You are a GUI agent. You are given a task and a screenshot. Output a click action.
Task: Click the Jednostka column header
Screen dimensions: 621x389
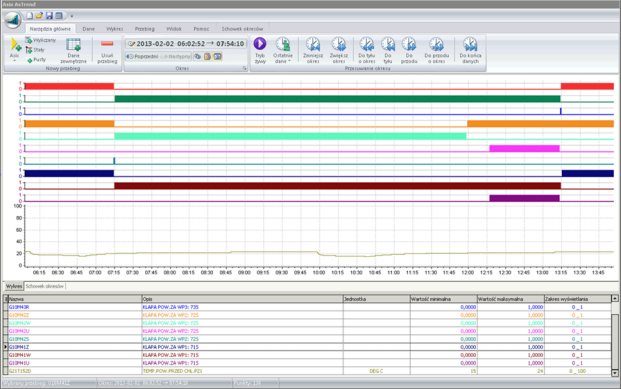click(x=377, y=299)
